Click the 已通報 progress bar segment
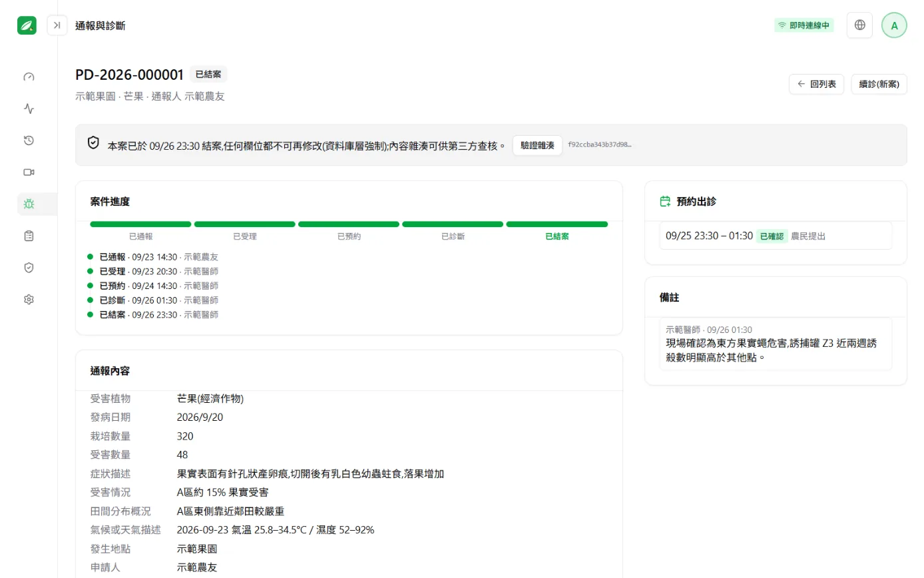924x578 pixels. (140, 224)
